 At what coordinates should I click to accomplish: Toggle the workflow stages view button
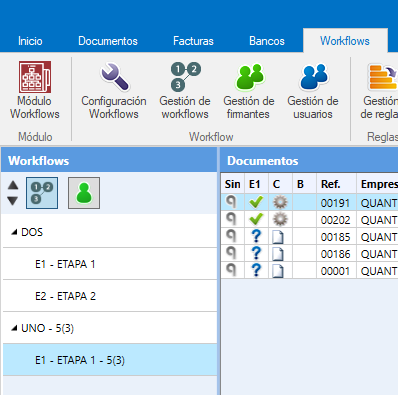pyautogui.click(x=42, y=193)
